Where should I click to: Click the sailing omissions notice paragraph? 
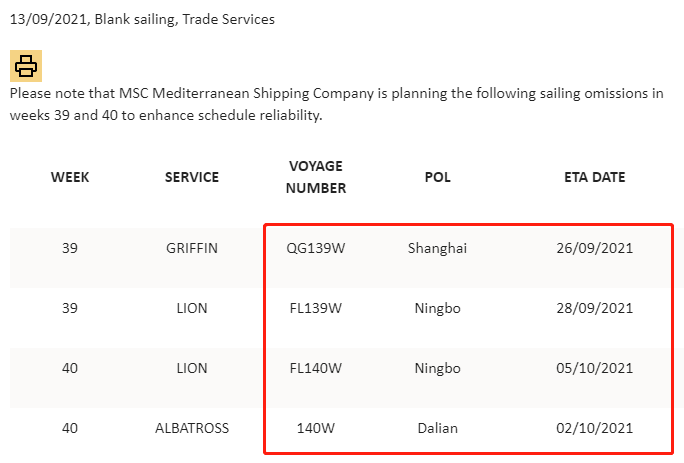337,104
